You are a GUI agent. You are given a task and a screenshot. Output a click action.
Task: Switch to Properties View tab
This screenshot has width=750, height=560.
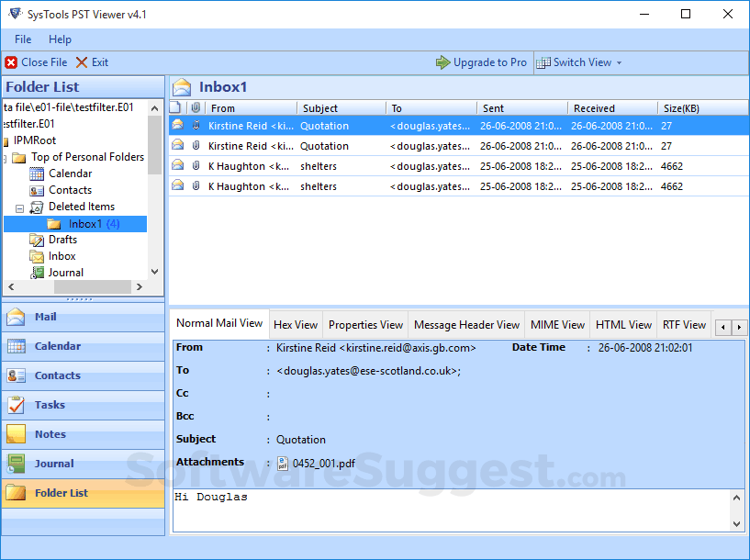pyautogui.click(x=365, y=325)
